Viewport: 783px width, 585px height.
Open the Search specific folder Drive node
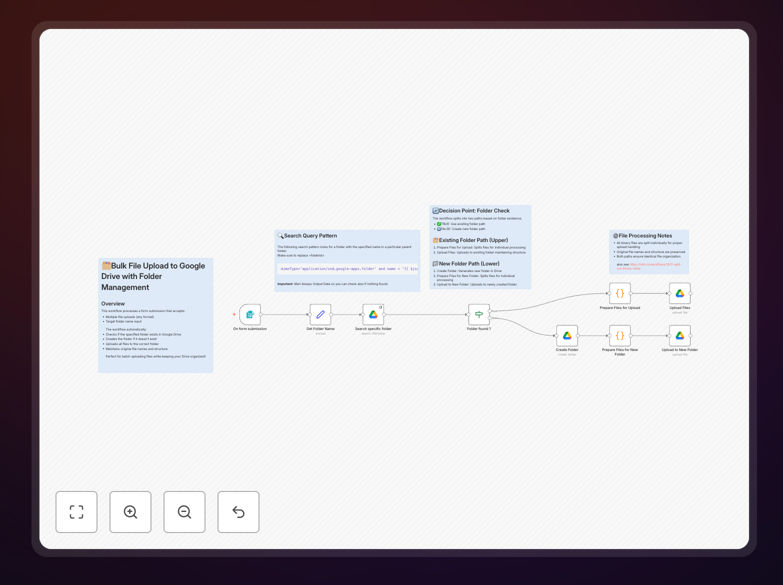point(373,314)
